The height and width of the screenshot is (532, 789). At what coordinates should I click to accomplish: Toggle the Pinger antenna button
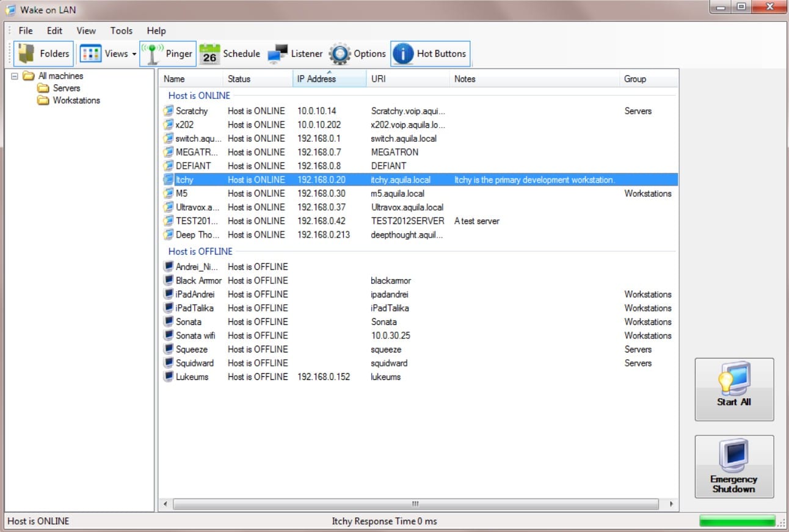[168, 54]
